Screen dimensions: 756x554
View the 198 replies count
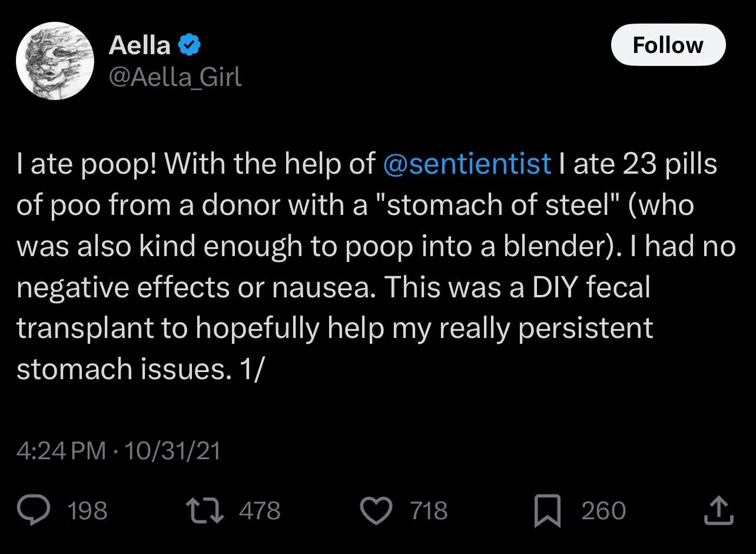pos(88,510)
